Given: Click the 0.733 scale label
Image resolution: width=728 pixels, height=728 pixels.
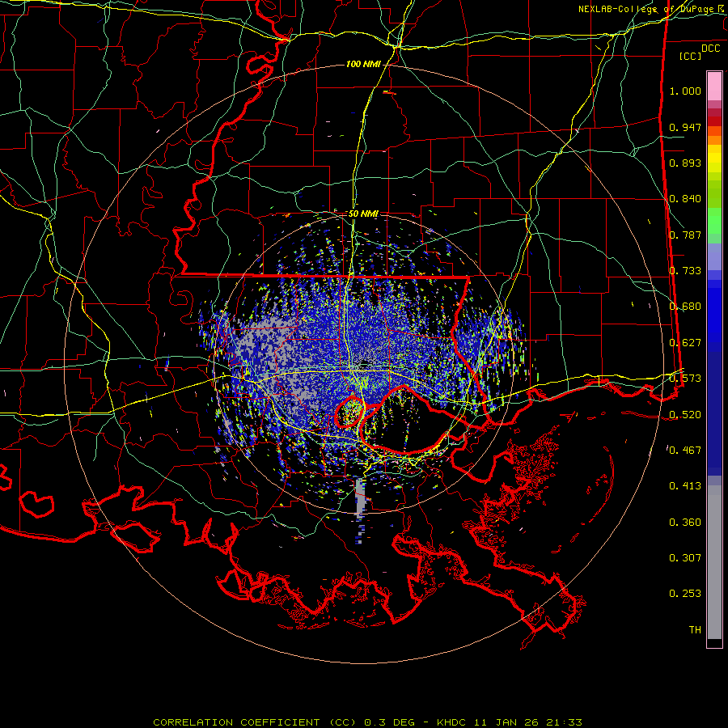Looking at the screenshot, I should 685,271.
